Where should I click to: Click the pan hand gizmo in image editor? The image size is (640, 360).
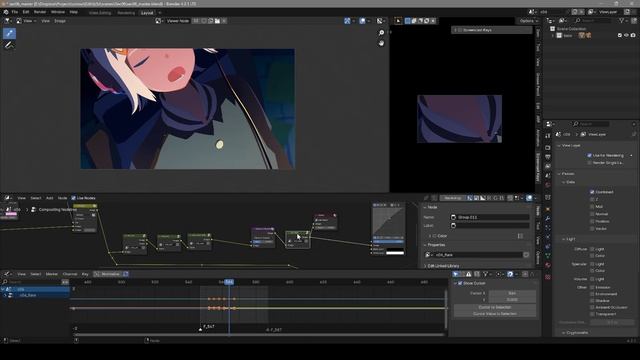[381, 43]
